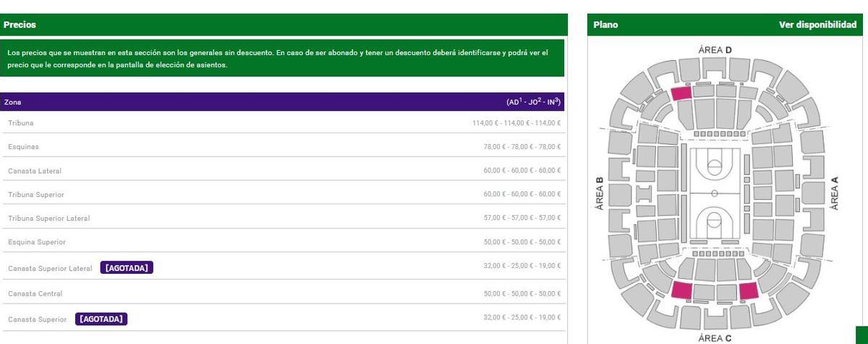Click the pink seating block near Área D
The image size is (868, 344).
point(681,93)
